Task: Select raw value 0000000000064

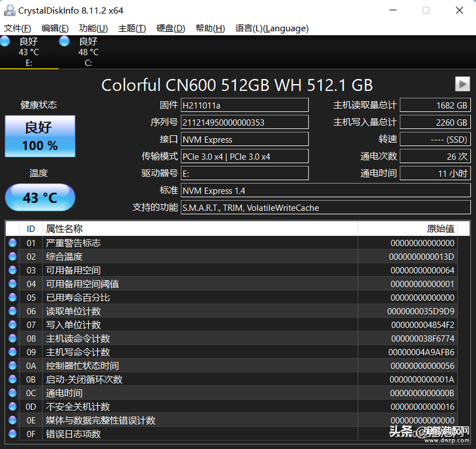Action: (423, 270)
